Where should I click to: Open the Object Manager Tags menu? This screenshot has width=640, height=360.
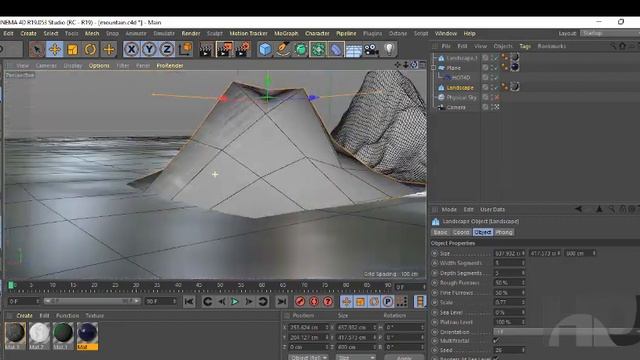pos(525,46)
